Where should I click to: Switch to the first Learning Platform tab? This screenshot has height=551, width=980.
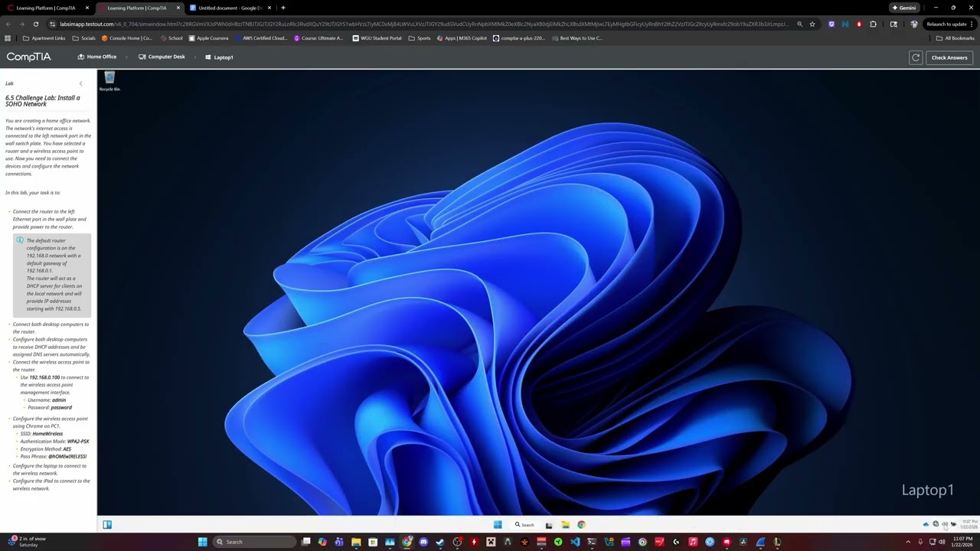(48, 8)
